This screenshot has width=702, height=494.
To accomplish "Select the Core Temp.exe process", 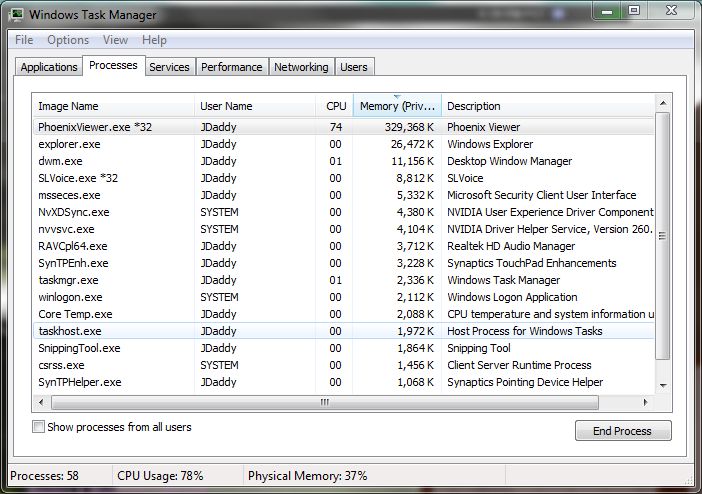I will [343, 314].
